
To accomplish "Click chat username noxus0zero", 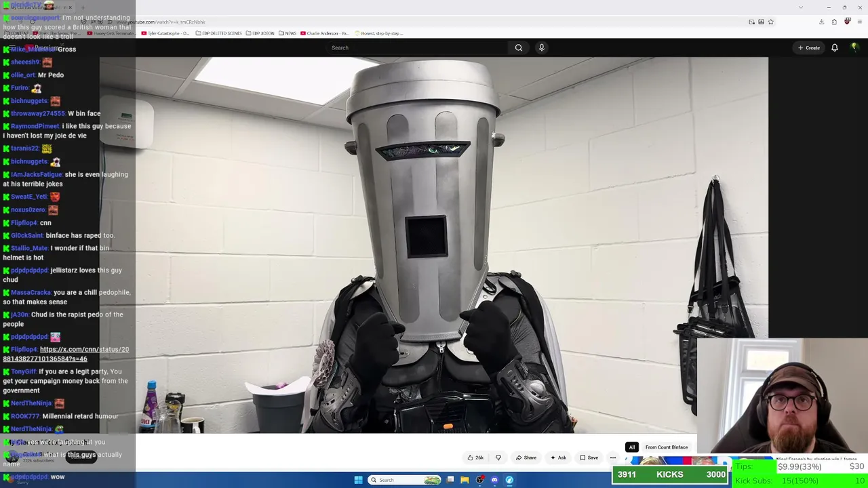I will (29, 209).
